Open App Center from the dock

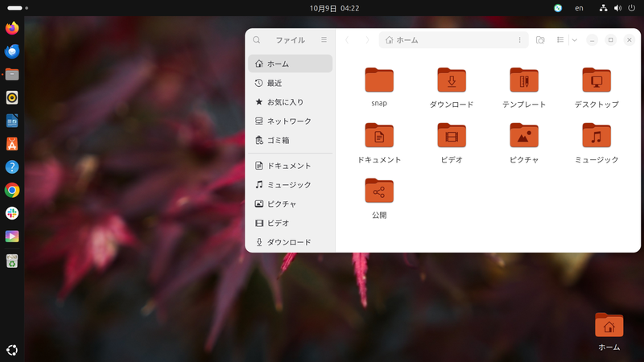[12, 144]
